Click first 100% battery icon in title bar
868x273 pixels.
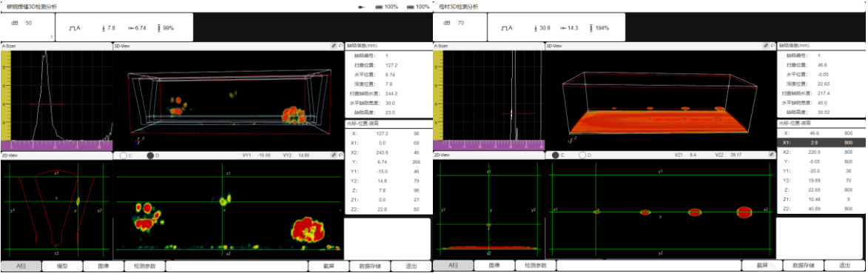379,7
